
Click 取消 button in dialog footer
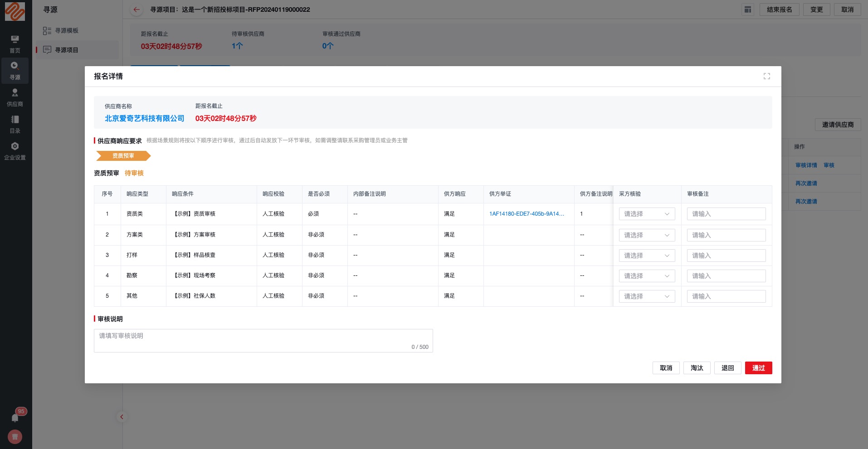click(x=666, y=368)
